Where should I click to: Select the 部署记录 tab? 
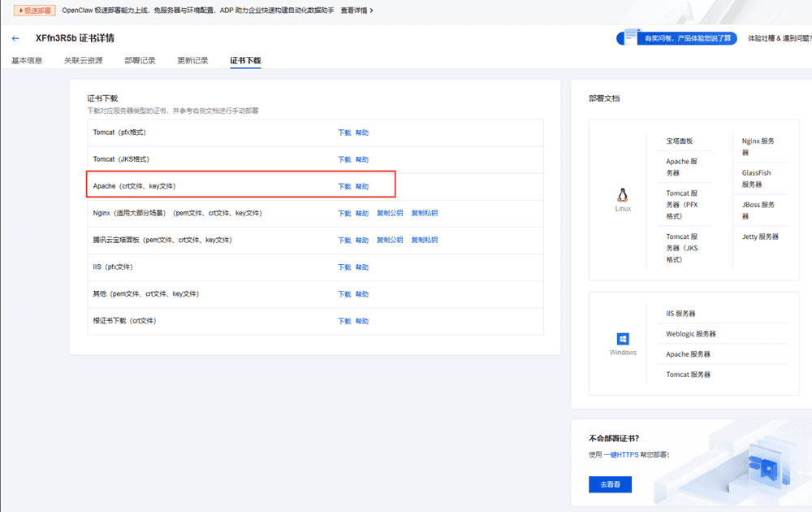(x=140, y=61)
